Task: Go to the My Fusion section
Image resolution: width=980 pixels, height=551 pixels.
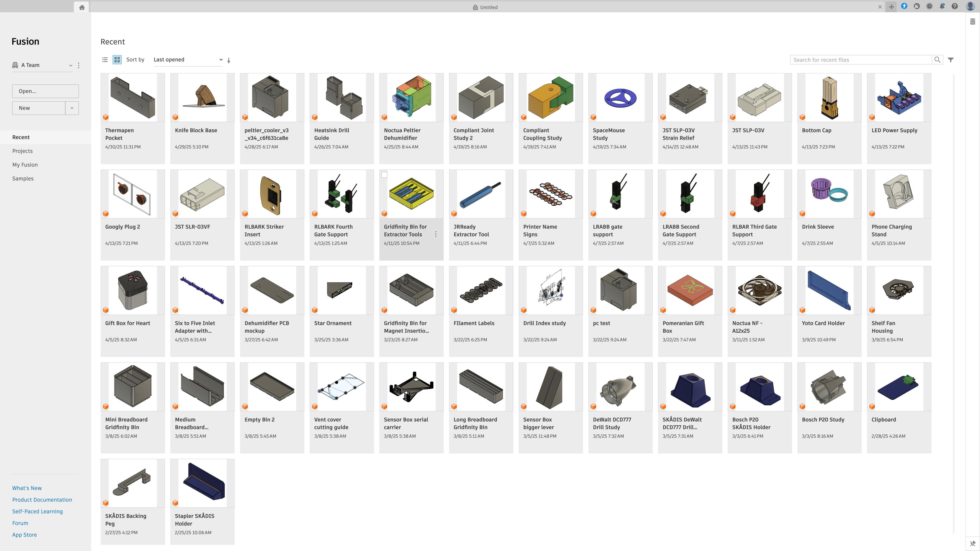Action: [x=25, y=165]
